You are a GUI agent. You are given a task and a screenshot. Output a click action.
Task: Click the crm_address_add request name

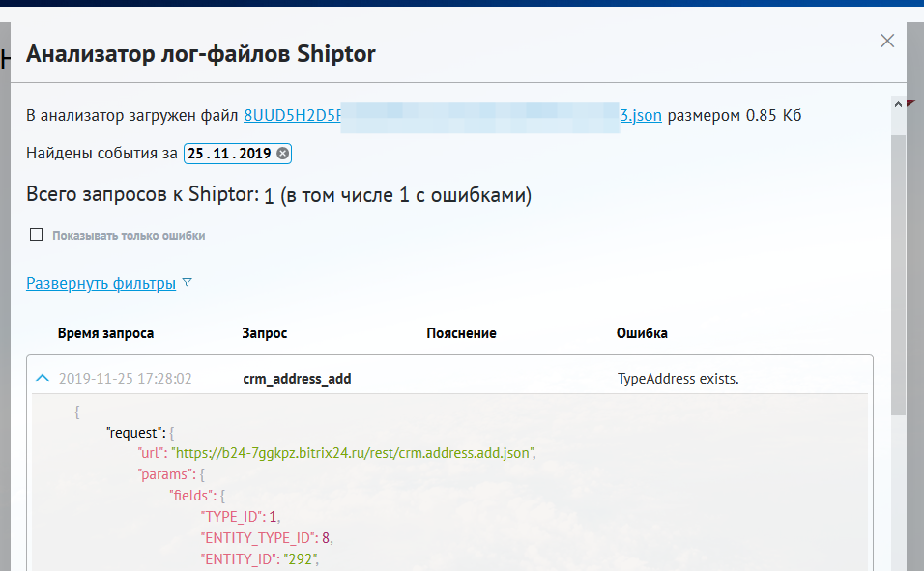click(x=297, y=379)
